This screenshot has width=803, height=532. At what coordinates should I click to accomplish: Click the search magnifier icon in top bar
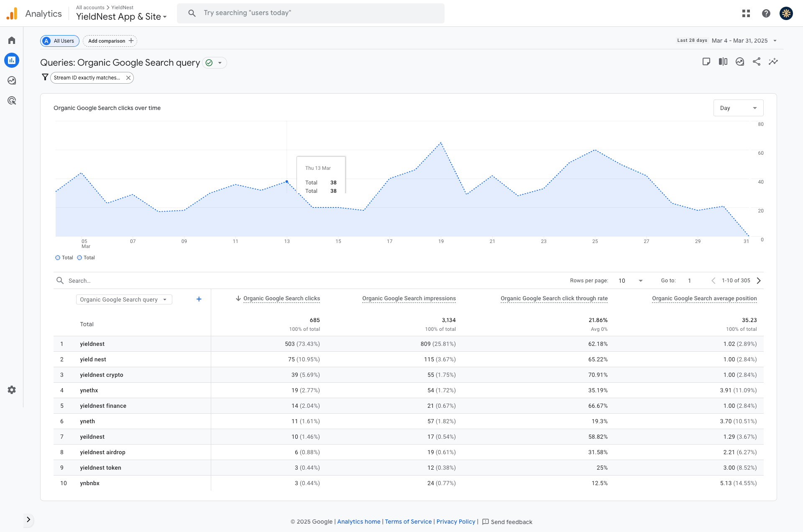coord(192,13)
